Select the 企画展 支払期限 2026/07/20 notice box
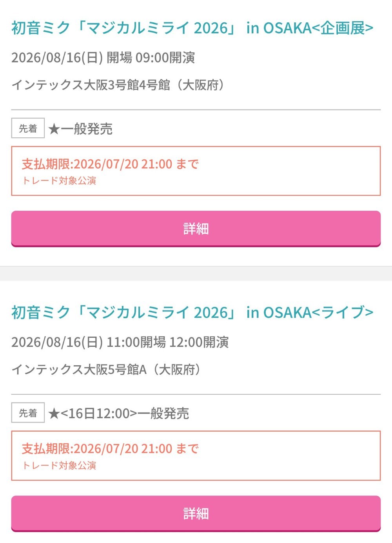Viewport: 392px width, 543px height. pyautogui.click(x=196, y=171)
